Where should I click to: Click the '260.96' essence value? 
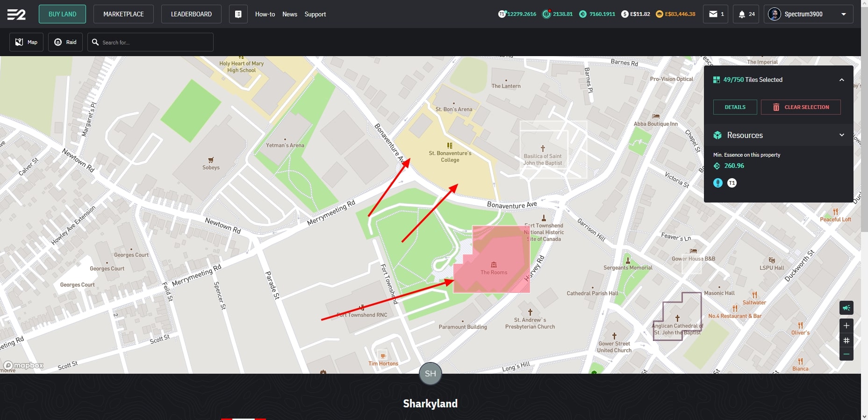(734, 166)
